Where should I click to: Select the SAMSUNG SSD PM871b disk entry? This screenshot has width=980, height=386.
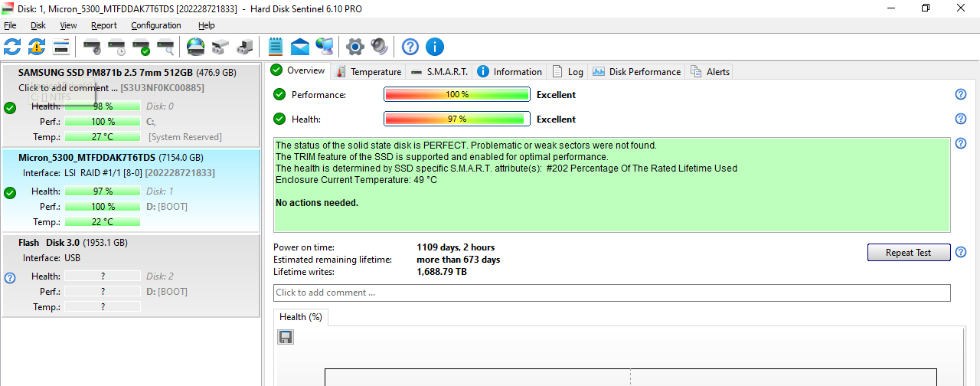tap(131, 106)
